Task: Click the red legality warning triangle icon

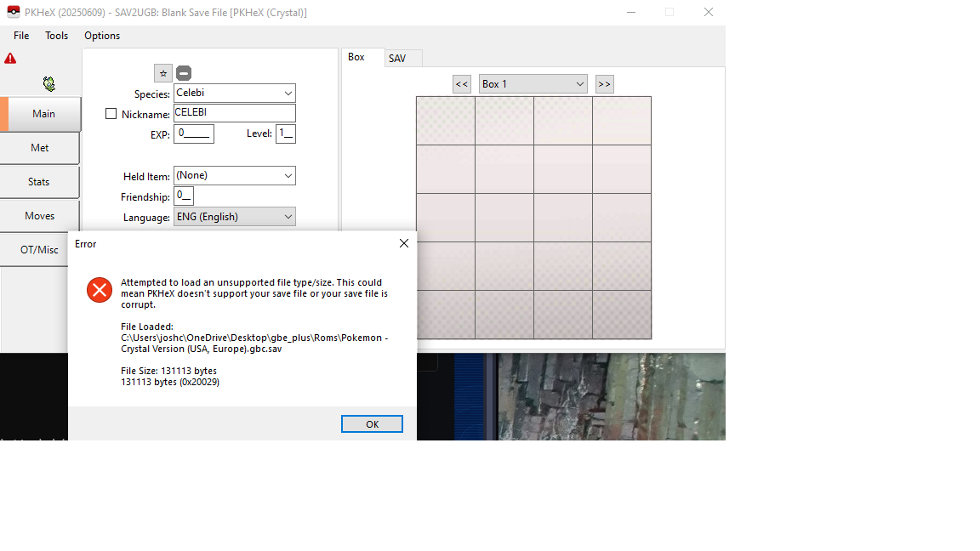Action: (10, 59)
